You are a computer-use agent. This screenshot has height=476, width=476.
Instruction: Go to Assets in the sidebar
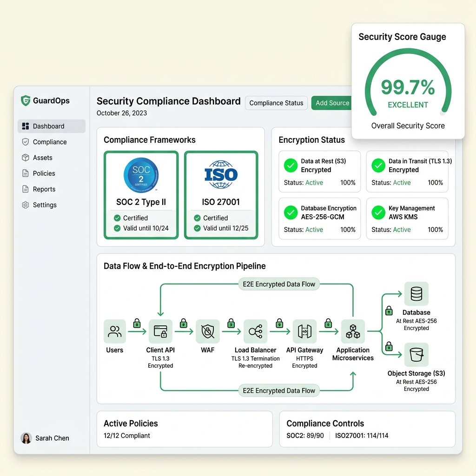(51, 158)
